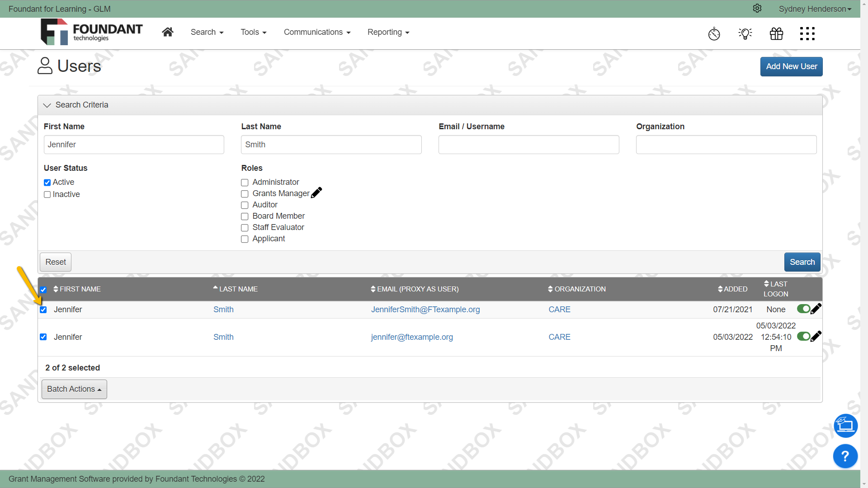
Task: Open the settings gear icon
Action: click(x=757, y=9)
